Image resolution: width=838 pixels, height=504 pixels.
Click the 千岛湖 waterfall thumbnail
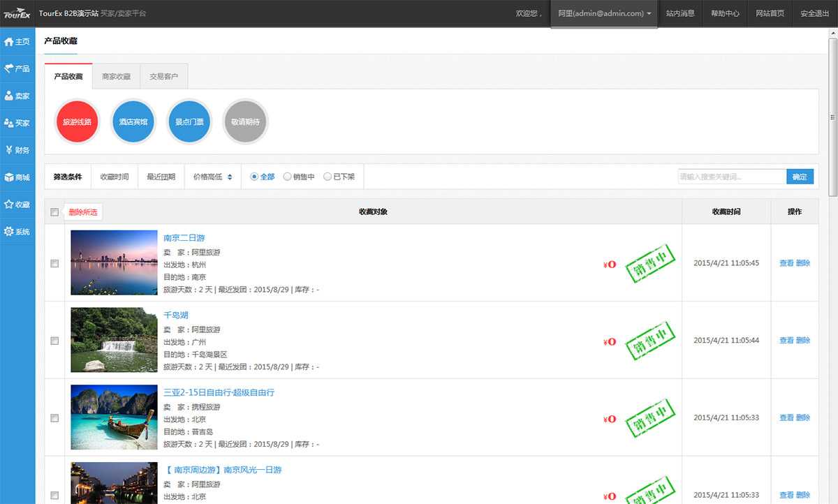[x=115, y=340]
